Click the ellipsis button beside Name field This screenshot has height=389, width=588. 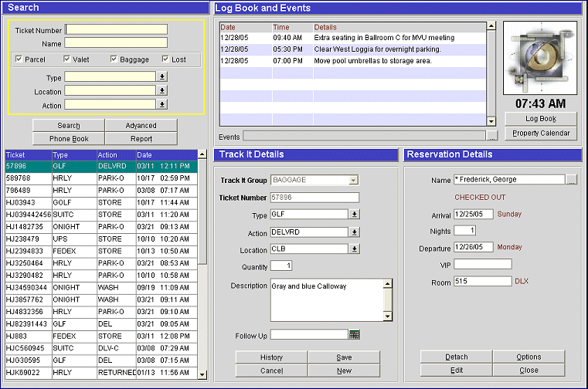click(x=571, y=180)
